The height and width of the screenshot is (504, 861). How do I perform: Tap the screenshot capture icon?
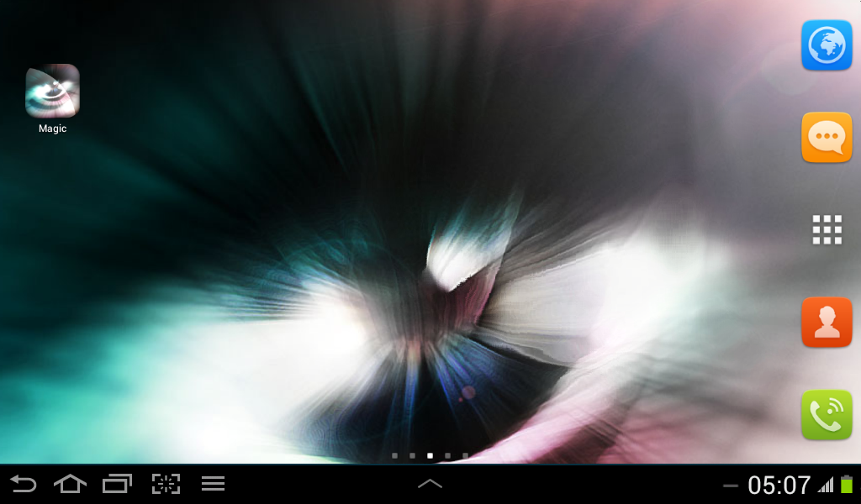[166, 484]
